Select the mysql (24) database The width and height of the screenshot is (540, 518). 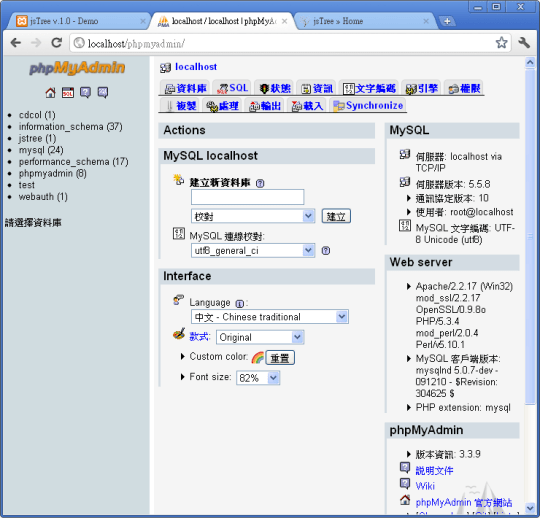(41, 150)
